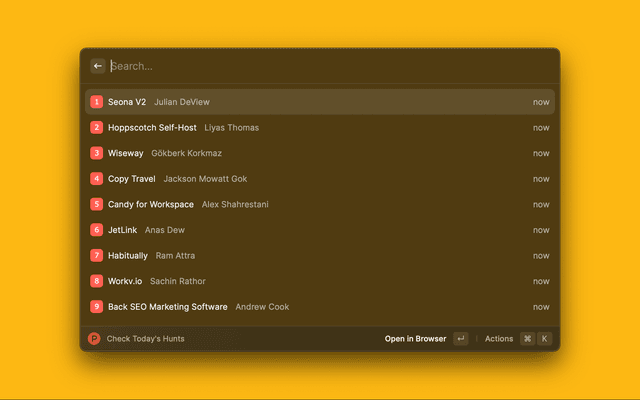Click the back arrow button
This screenshot has width=640, height=400.
pos(98,66)
